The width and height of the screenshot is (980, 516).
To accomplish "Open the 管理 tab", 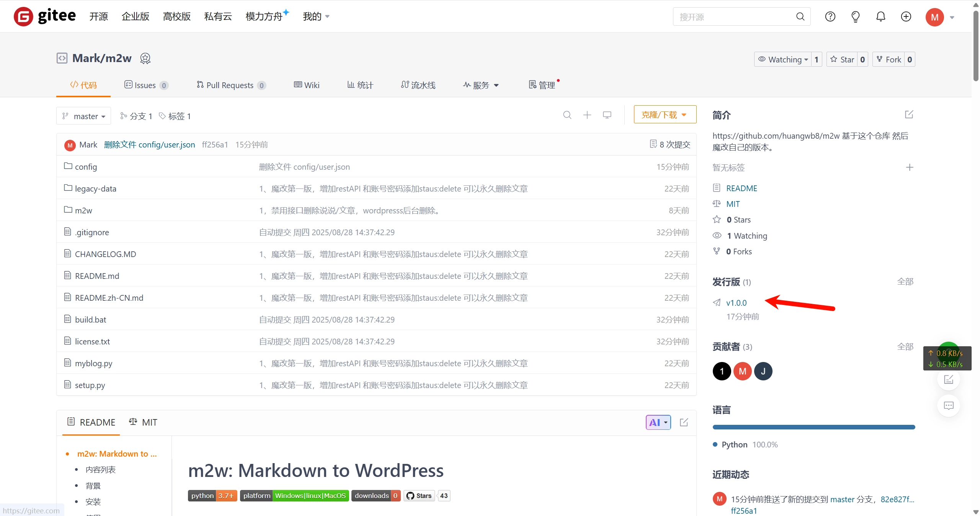I will tap(542, 85).
